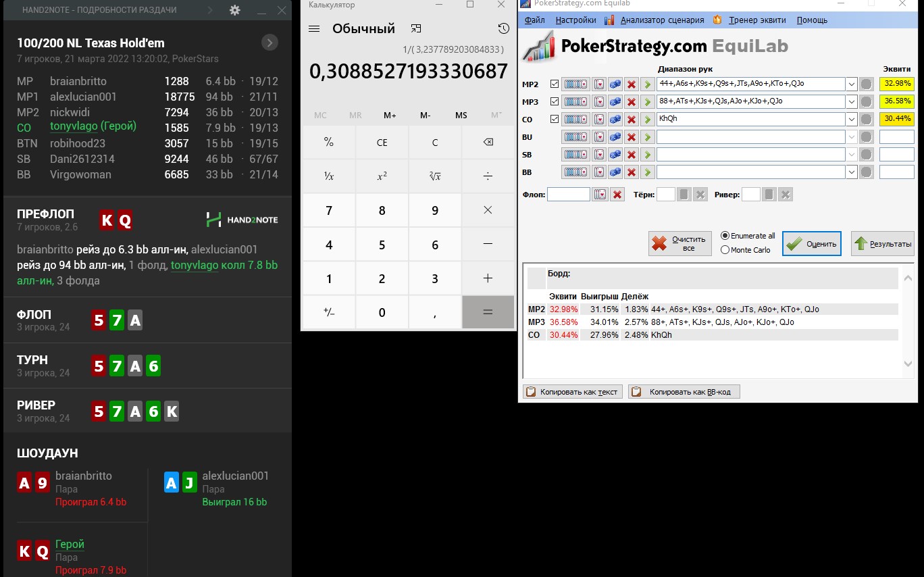The width and height of the screenshot is (924, 577).
Task: Clear MP3 range with red X
Action: tap(632, 101)
